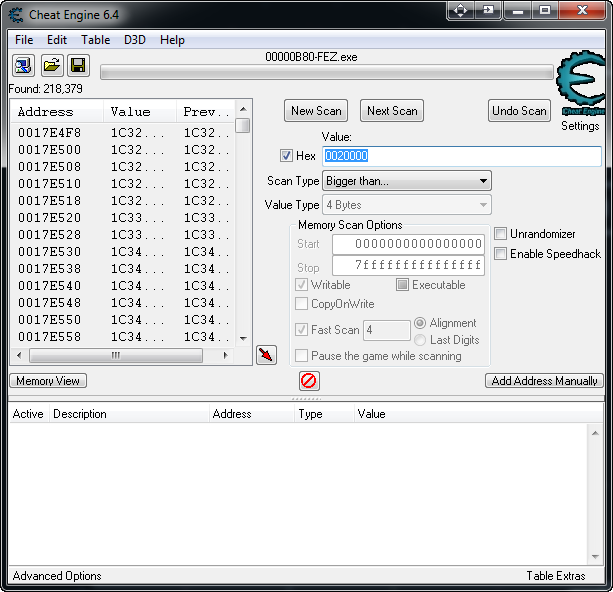This screenshot has width=613, height=592.
Task: Check Enable Speedhack
Action: click(500, 253)
